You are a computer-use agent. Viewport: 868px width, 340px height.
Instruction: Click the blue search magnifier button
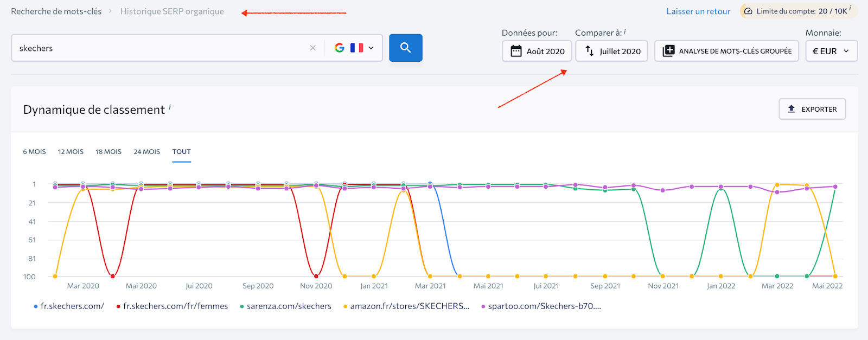(406, 48)
